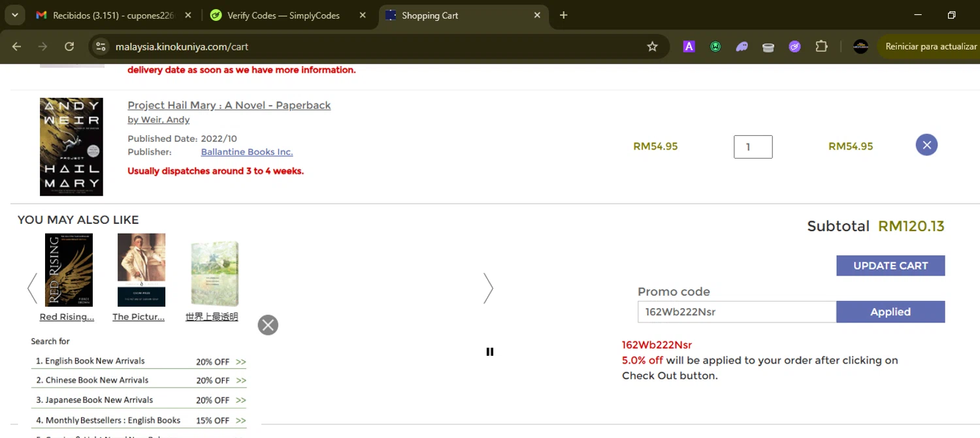Reload the current page
980x438 pixels.
69,46
